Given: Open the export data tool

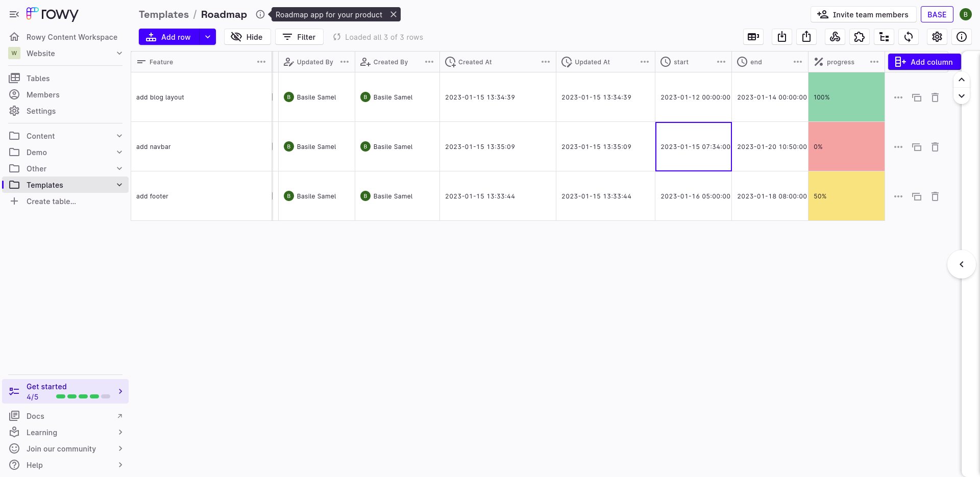Looking at the screenshot, I should coord(806,37).
